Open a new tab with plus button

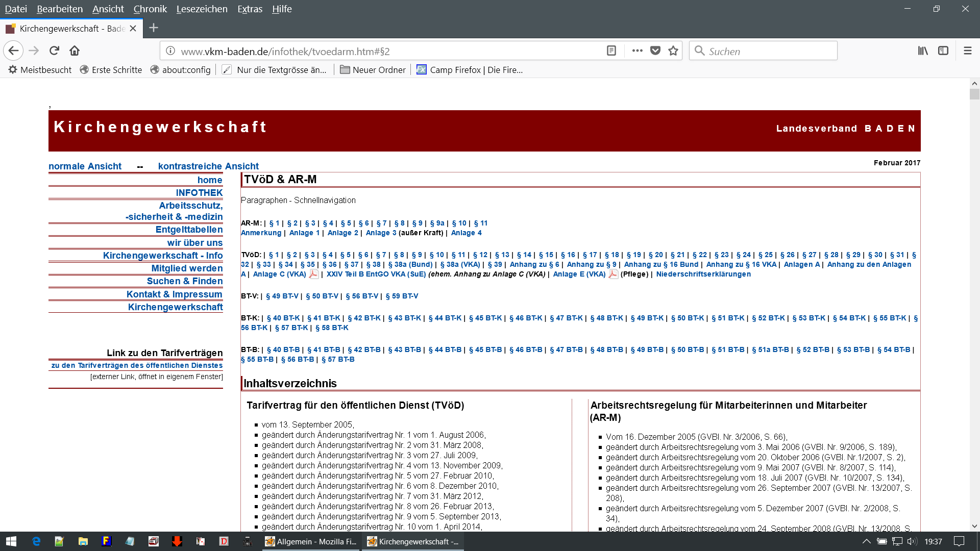pos(154,28)
